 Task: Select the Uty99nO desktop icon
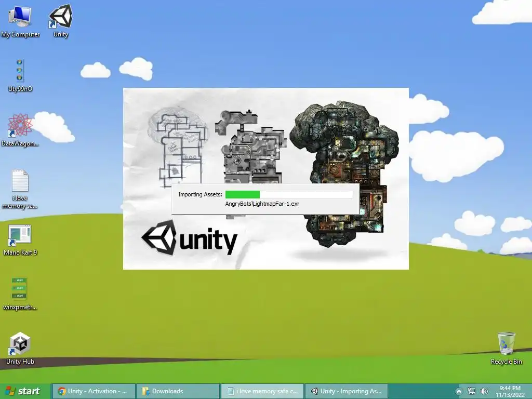20,75
